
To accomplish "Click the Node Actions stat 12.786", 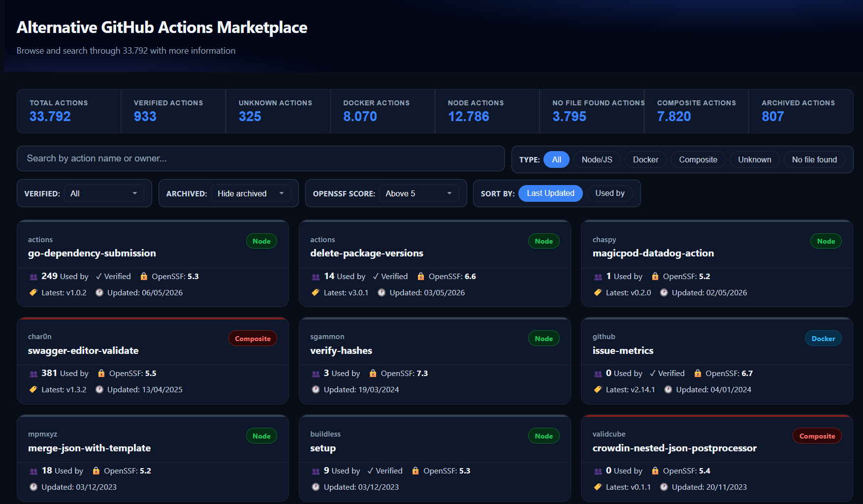I will 469,117.
